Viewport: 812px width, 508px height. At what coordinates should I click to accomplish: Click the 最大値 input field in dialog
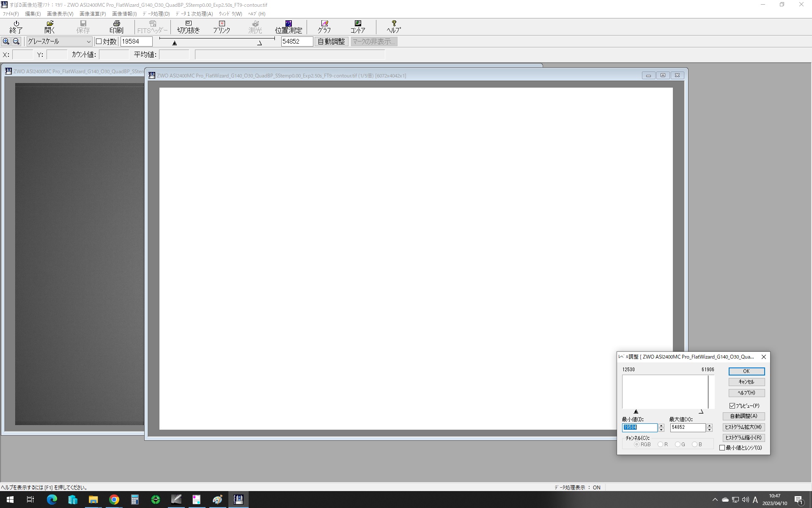point(688,428)
